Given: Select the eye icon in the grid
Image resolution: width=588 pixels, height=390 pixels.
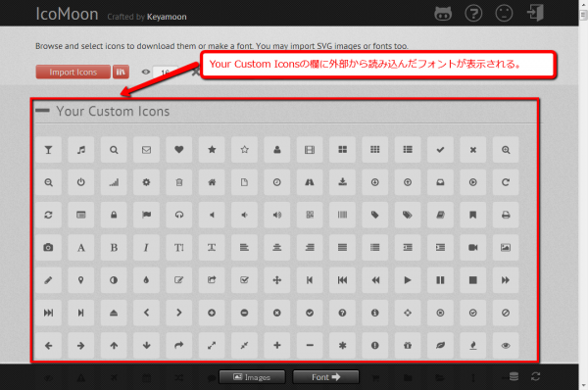Looking at the screenshot, I should pos(506,345).
